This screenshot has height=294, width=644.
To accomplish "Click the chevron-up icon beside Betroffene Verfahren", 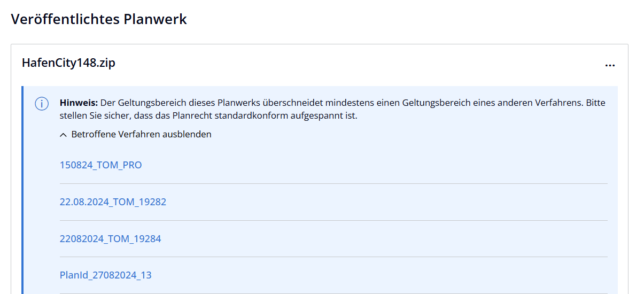I will coord(64,135).
